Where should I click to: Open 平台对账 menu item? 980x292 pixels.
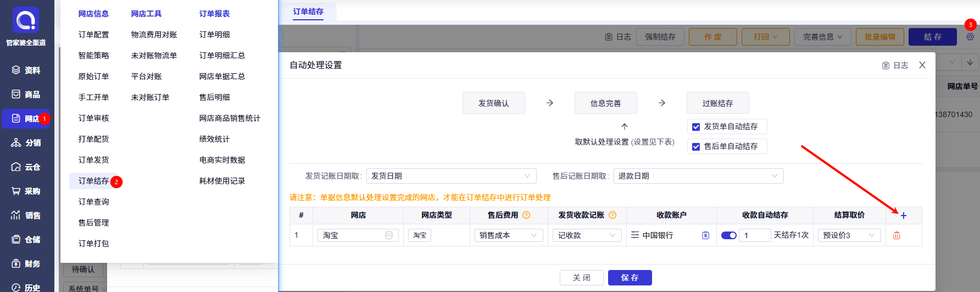[147, 76]
